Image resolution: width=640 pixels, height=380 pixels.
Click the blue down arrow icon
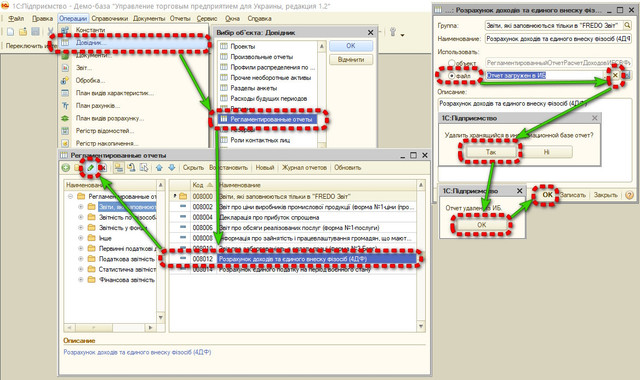tap(172, 168)
